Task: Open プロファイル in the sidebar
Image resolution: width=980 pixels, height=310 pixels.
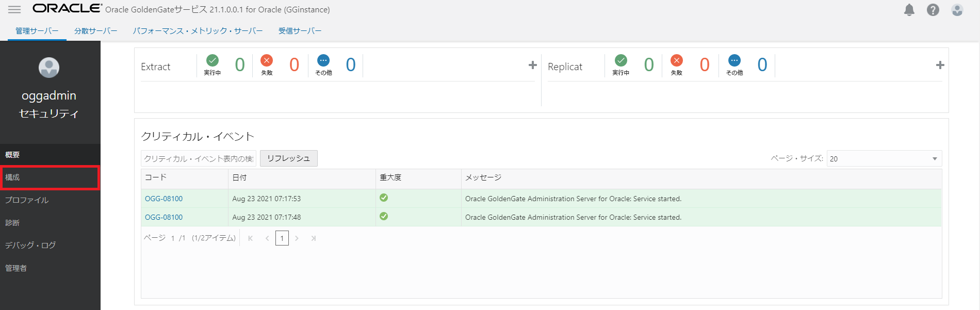Action: (x=27, y=200)
